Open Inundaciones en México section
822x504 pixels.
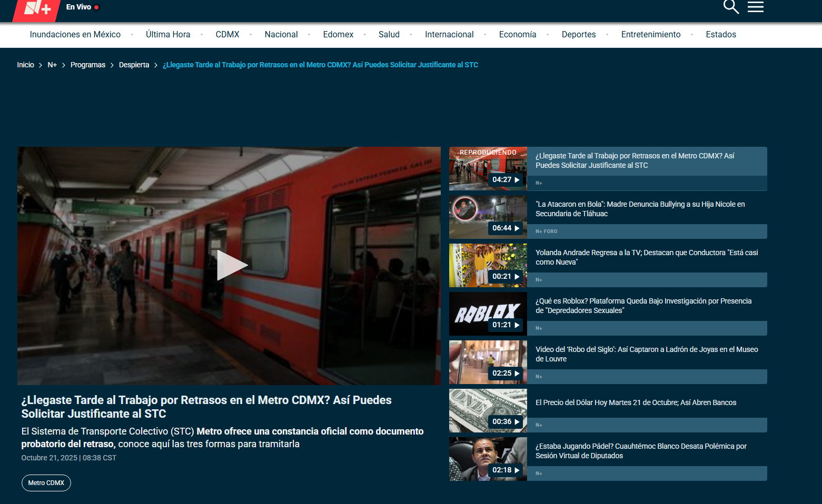tap(75, 34)
